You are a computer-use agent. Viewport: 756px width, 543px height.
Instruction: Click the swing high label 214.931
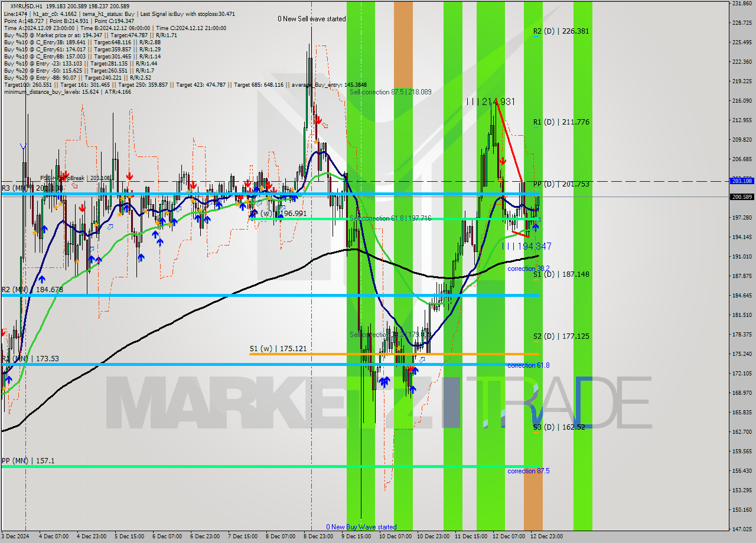coord(490,102)
